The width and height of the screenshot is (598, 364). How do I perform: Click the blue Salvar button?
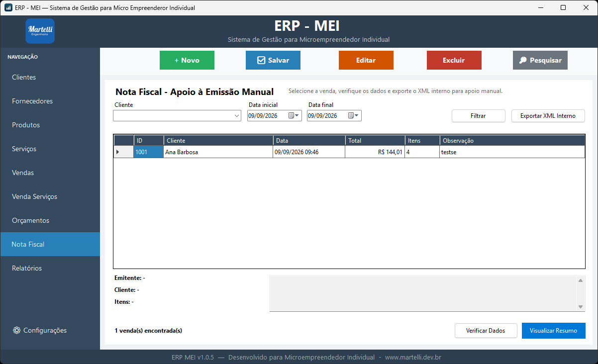273,60
